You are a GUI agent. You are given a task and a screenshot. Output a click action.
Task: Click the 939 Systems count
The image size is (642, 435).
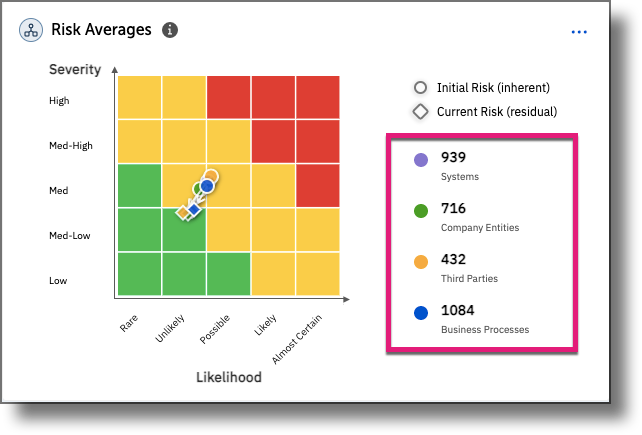pos(454,157)
